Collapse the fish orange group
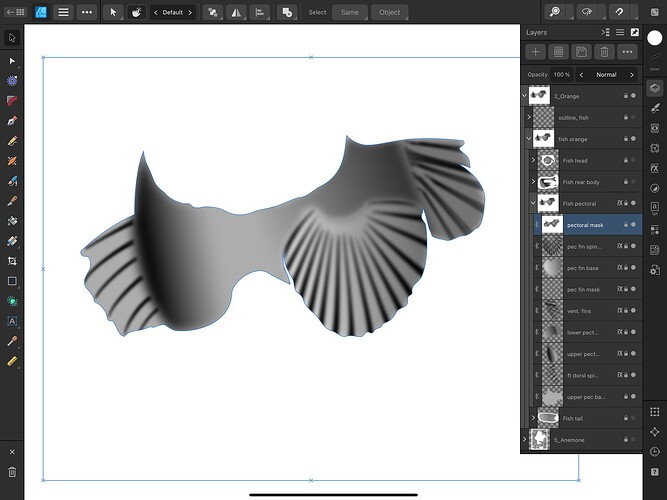 pos(529,139)
